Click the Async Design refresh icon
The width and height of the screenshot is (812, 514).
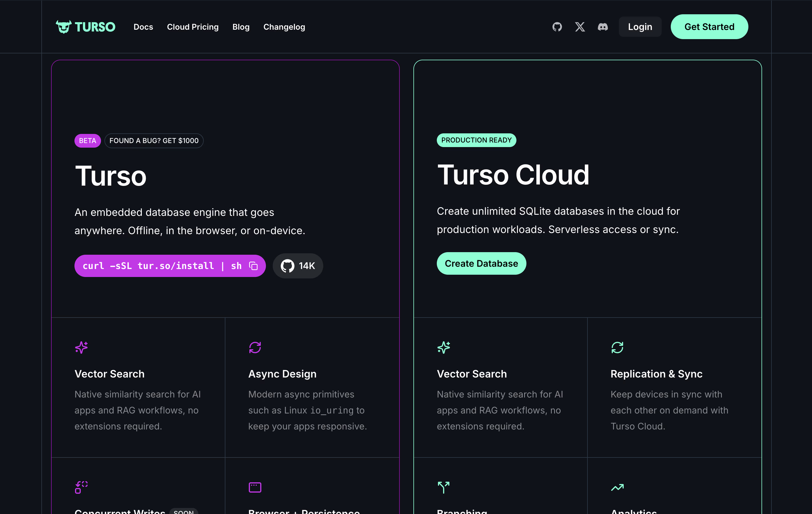click(255, 347)
